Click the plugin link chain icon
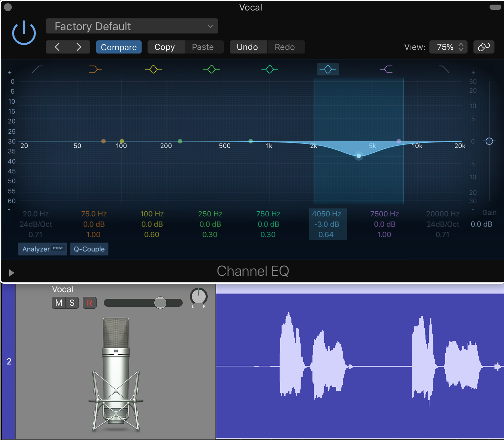 (x=484, y=47)
